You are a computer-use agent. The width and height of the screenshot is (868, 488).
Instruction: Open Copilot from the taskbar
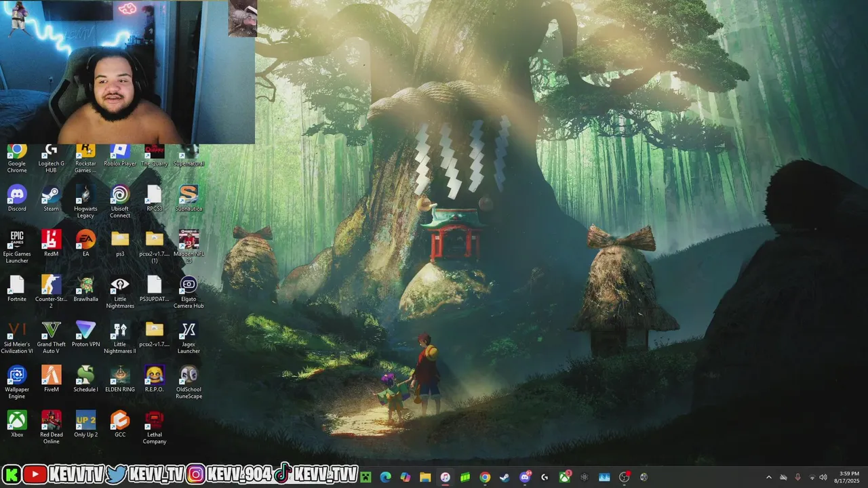tap(406, 477)
